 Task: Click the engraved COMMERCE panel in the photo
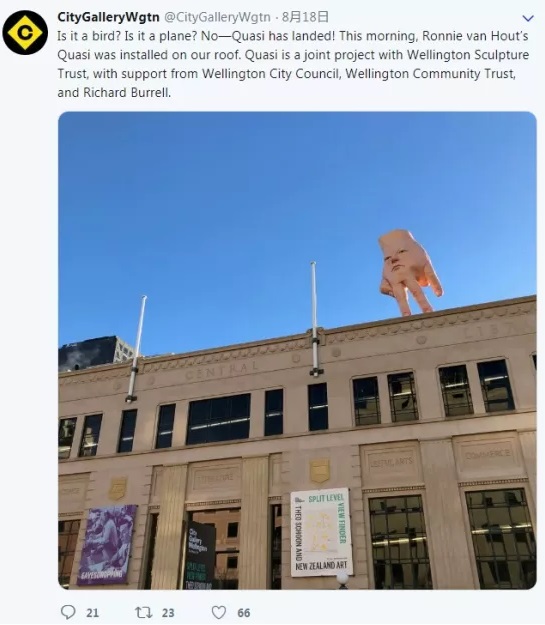pyautogui.click(x=487, y=454)
